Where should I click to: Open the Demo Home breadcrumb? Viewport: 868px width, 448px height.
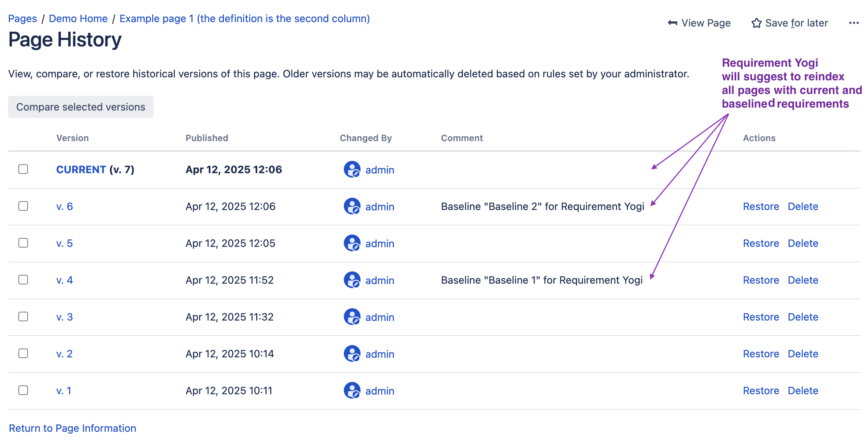pyautogui.click(x=78, y=18)
